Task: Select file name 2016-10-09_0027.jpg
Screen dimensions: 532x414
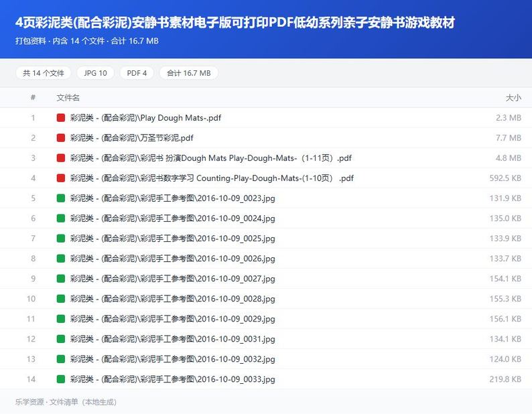Action: click(x=172, y=279)
